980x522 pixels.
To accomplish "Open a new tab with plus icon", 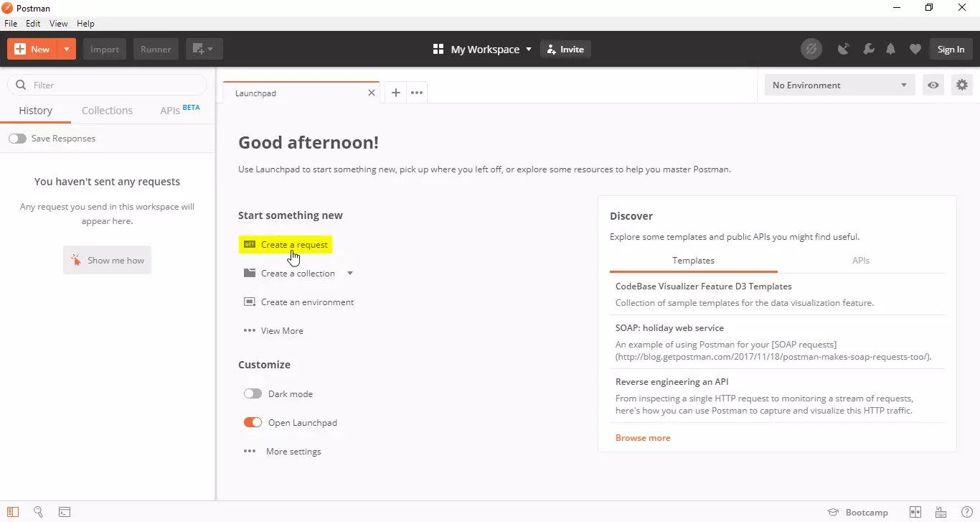I will [x=395, y=93].
